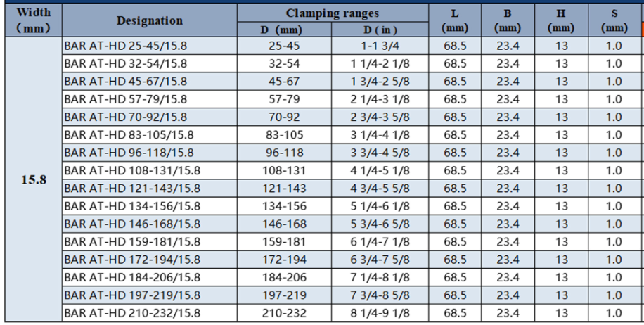The height and width of the screenshot is (325, 644).
Task: Click the L (mm) column header
Action: click(x=456, y=20)
